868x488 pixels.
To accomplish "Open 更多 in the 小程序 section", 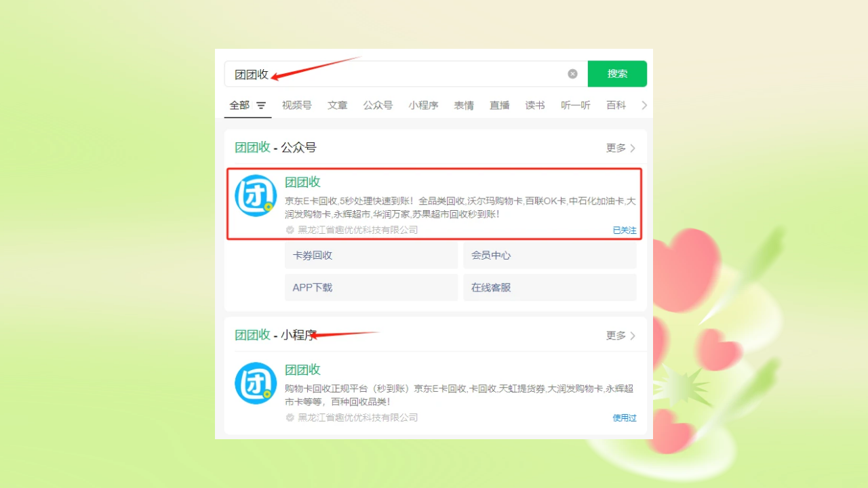I will point(620,335).
